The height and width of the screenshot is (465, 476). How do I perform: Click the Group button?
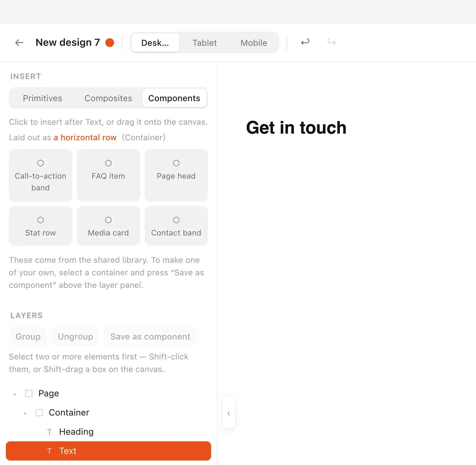click(x=28, y=336)
